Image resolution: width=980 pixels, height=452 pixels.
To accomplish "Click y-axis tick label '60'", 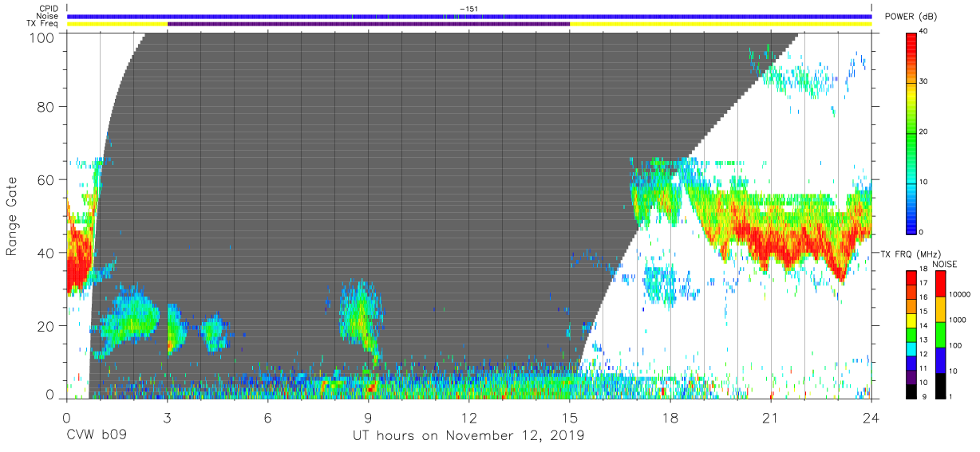I will tap(46, 179).
